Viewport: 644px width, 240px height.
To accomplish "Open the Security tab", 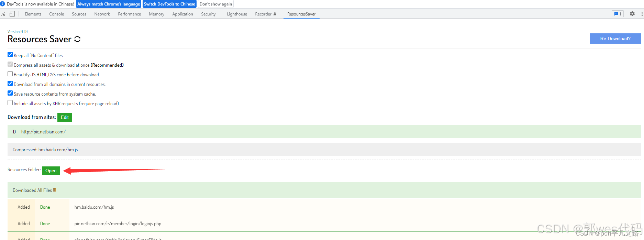I will click(x=209, y=14).
